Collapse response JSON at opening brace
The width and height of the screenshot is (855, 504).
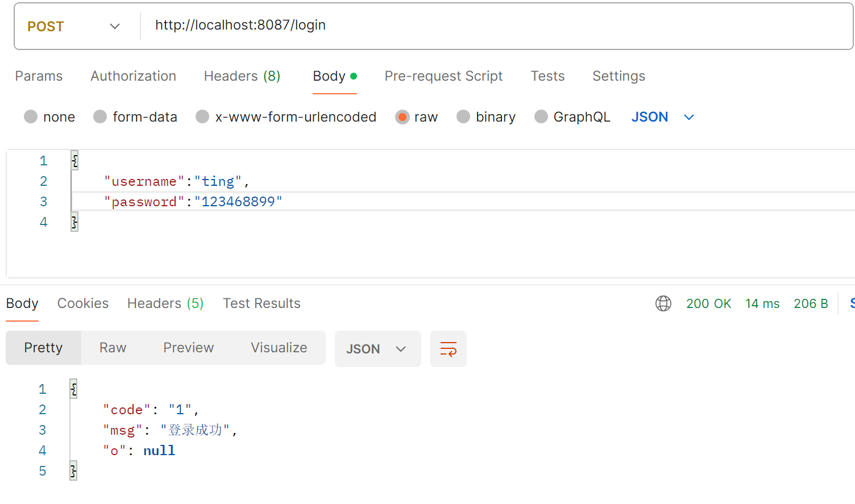(x=73, y=389)
